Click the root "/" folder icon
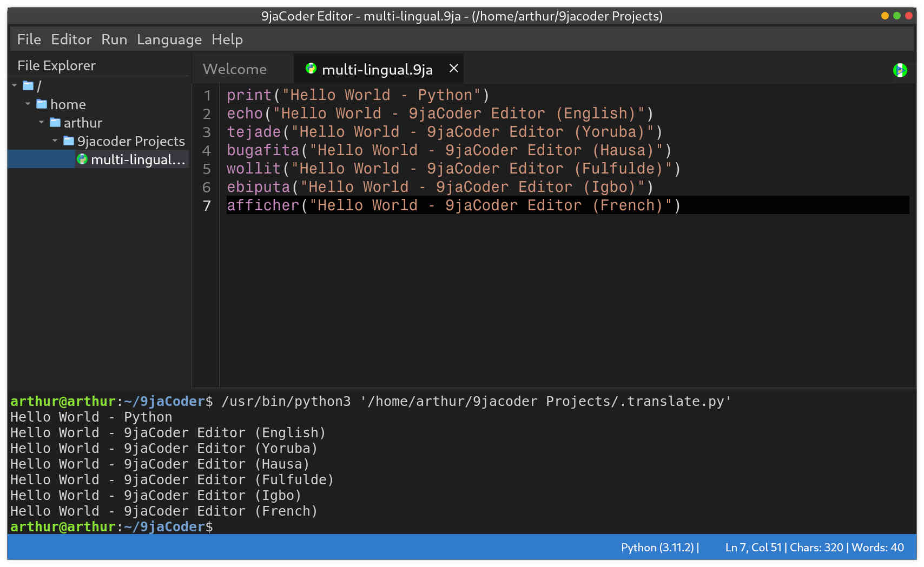Image resolution: width=924 pixels, height=567 pixels. pyautogui.click(x=28, y=85)
